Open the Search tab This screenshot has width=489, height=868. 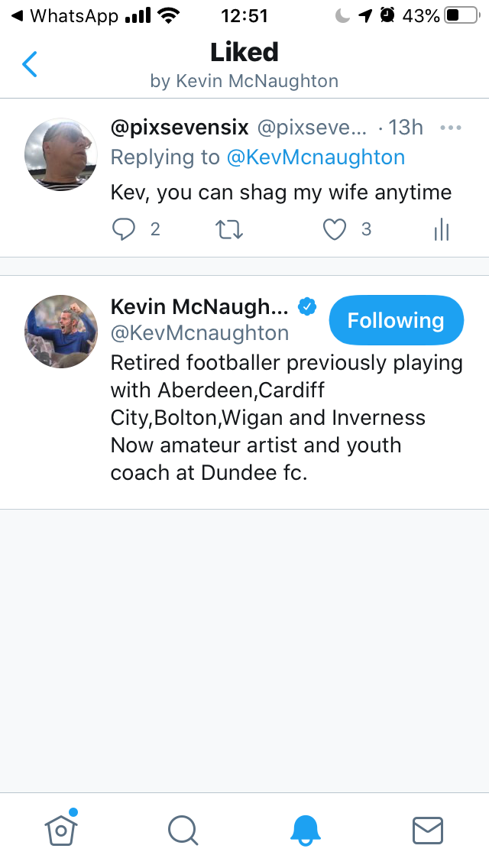tap(183, 830)
